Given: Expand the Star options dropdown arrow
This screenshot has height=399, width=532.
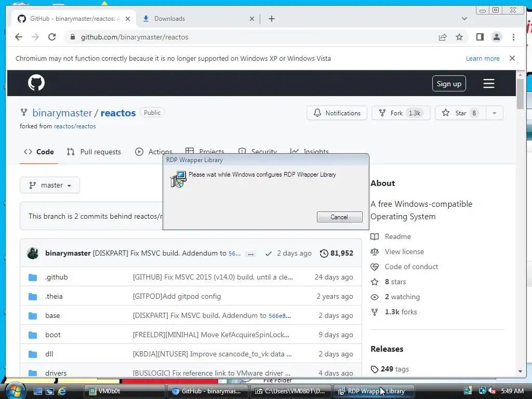Looking at the screenshot, I should [495, 113].
